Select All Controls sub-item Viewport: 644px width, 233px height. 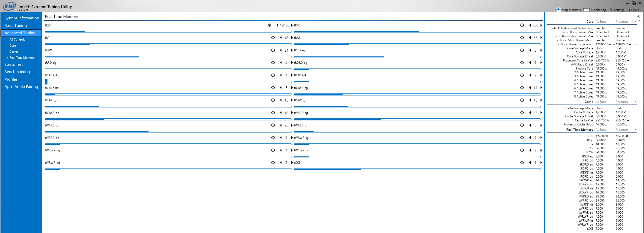[x=17, y=40]
